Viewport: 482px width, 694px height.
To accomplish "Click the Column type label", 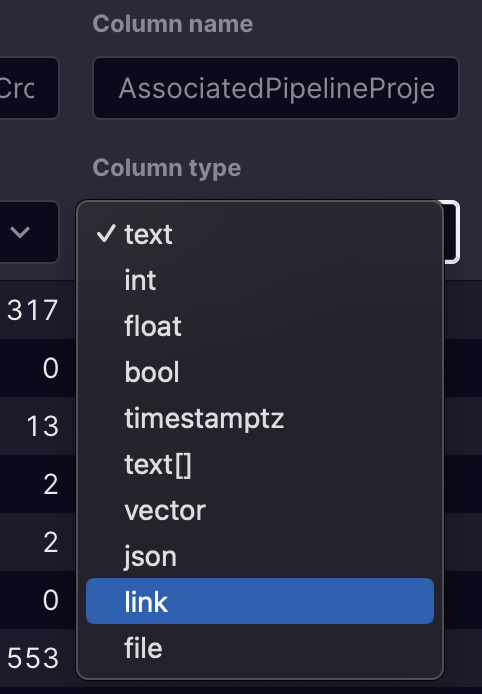I will 167,168.
